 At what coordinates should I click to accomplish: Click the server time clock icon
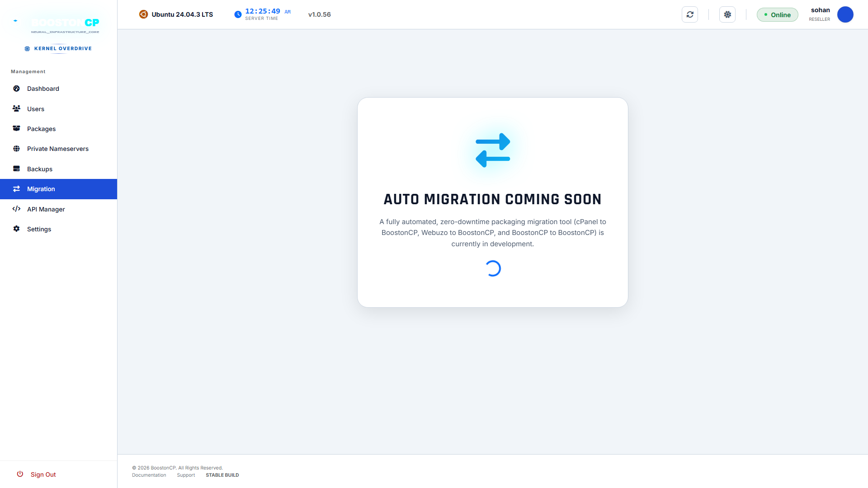pos(238,14)
